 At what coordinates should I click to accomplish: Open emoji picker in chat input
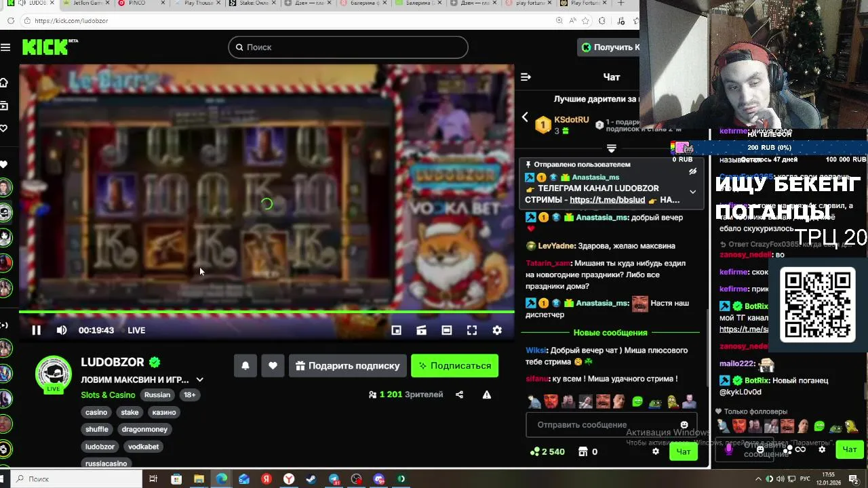click(x=684, y=425)
